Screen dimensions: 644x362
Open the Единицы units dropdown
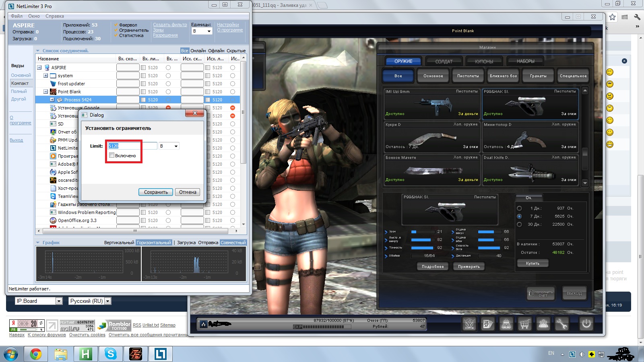tap(202, 31)
